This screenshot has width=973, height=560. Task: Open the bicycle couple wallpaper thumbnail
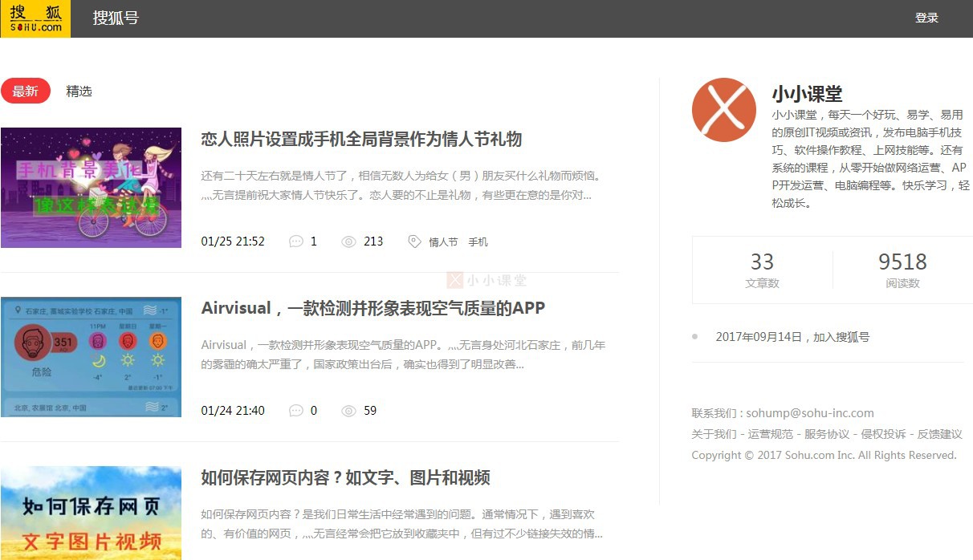point(91,188)
